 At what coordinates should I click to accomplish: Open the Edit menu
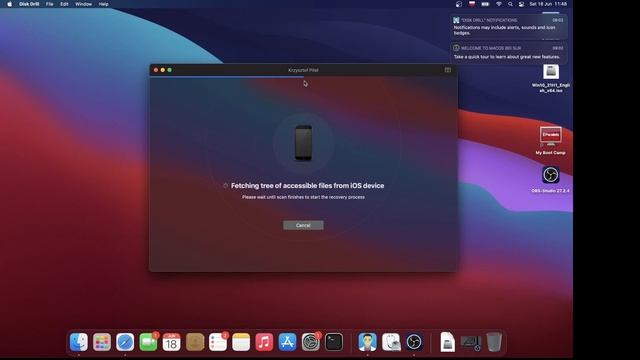pos(64,4)
